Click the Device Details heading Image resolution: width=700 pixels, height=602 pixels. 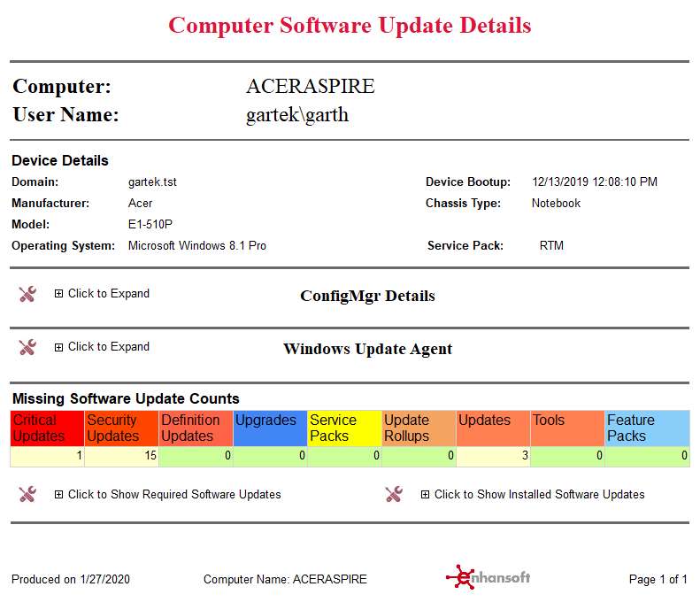[60, 160]
